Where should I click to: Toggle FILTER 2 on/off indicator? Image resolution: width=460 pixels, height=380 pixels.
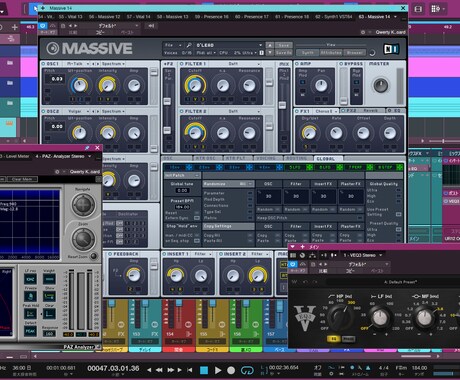[182, 111]
